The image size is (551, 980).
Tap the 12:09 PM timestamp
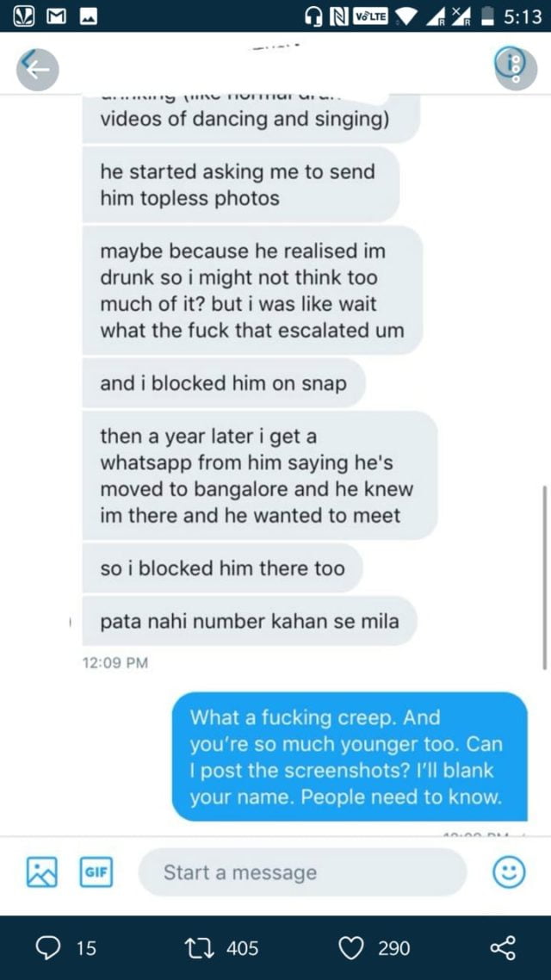click(115, 662)
